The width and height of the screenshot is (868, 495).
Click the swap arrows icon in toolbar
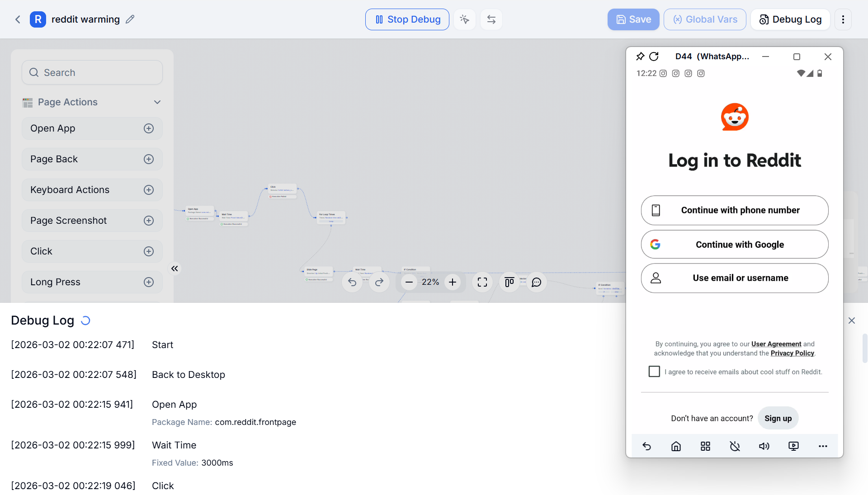(x=491, y=19)
